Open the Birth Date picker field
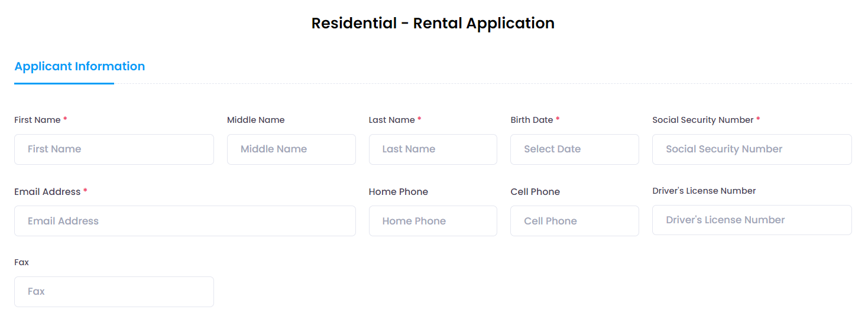The height and width of the screenshot is (316, 868). (x=574, y=149)
